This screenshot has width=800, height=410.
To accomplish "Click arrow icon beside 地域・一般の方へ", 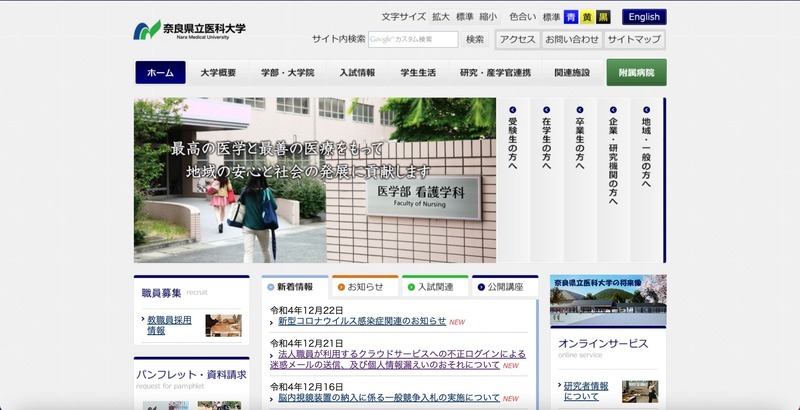I will 646,110.
